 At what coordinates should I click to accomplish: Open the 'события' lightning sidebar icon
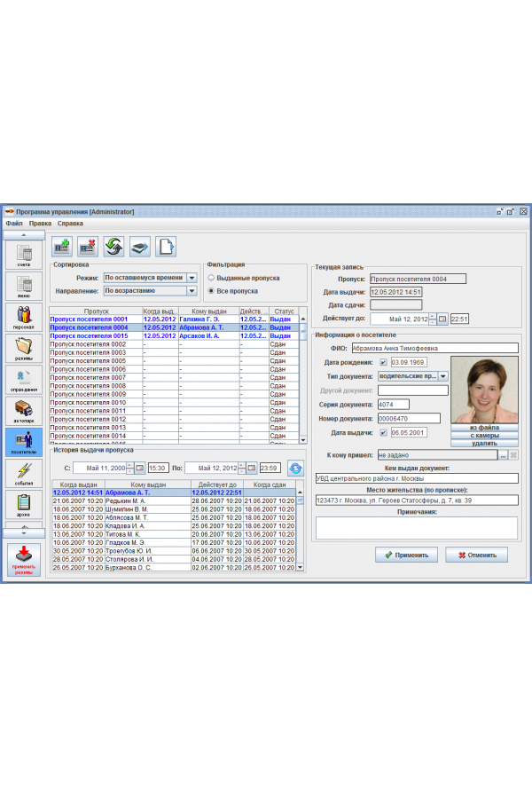24,474
